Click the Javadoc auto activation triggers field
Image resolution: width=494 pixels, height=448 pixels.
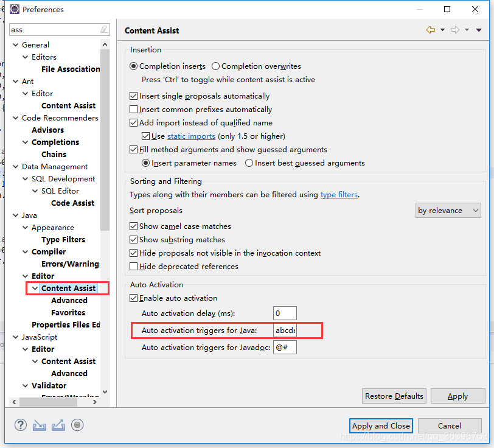(x=285, y=348)
